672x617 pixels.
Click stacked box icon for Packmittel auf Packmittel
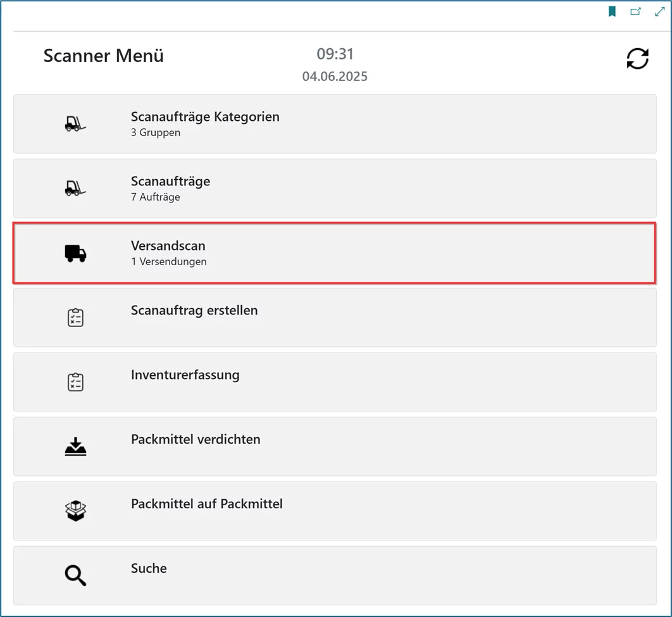point(75,511)
